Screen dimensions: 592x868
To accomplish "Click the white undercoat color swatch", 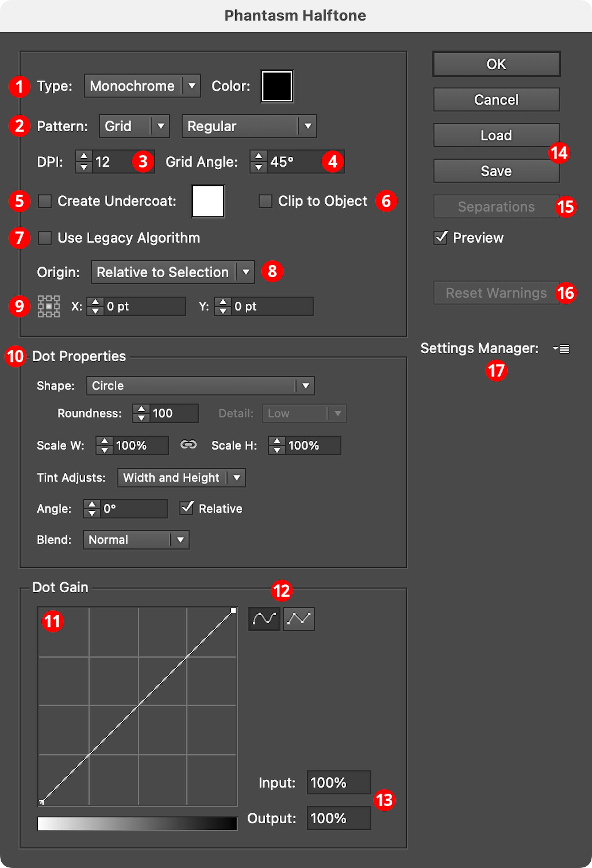I will (x=208, y=201).
